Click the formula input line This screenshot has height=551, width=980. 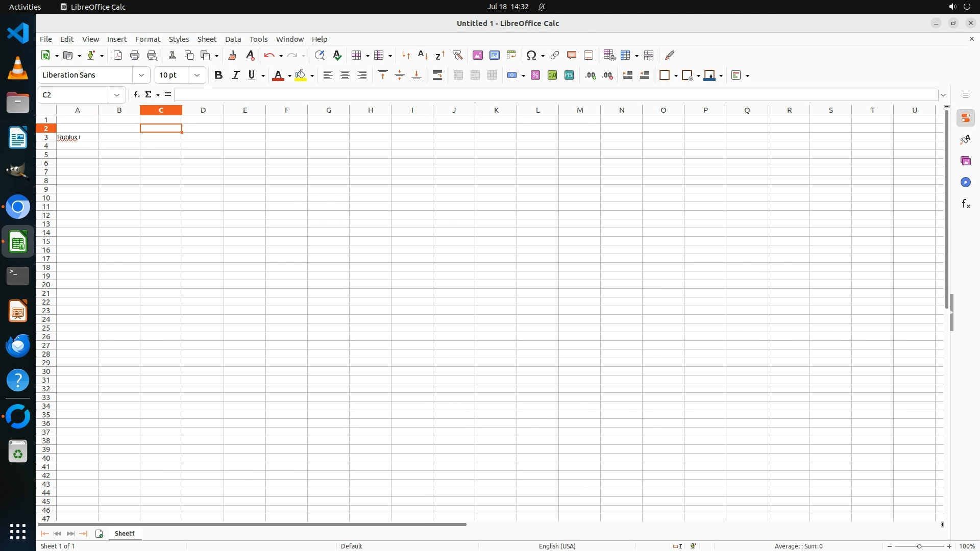coord(555,95)
